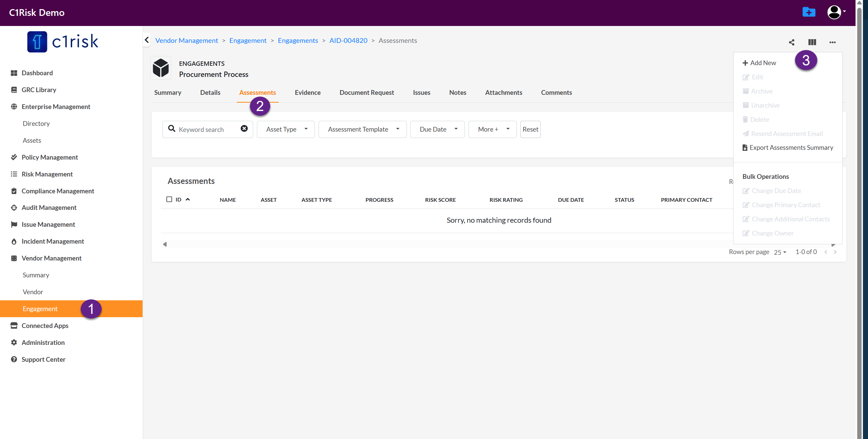The width and height of the screenshot is (868, 439).
Task: Switch to the Evidence tab
Action: coord(307,92)
